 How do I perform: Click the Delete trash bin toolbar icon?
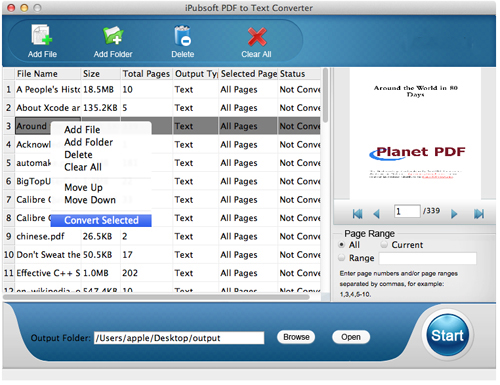182,35
